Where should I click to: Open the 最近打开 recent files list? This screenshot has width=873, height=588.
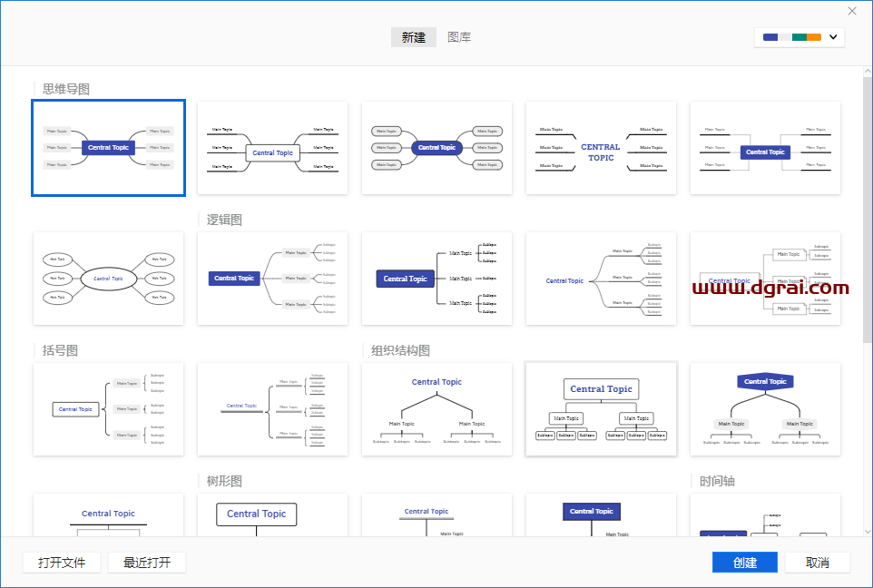click(x=147, y=563)
